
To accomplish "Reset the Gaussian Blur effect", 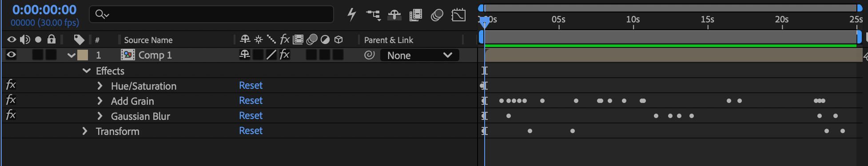I will coord(251,115).
